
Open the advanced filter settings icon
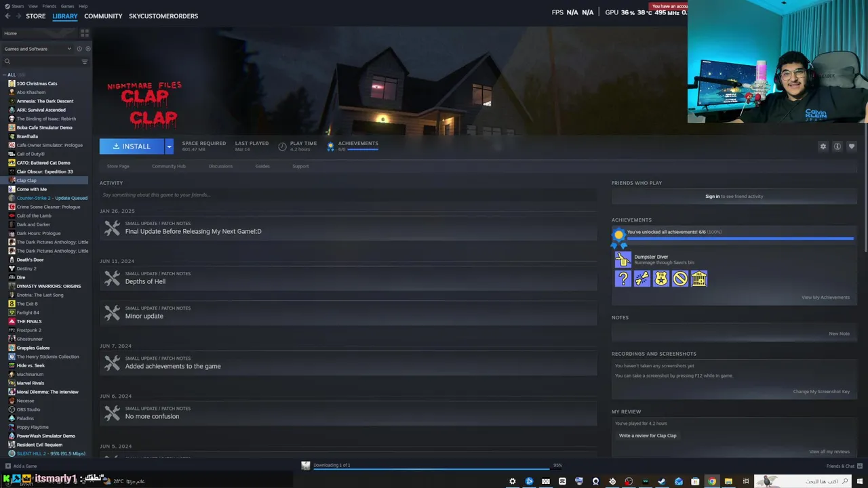coord(85,62)
